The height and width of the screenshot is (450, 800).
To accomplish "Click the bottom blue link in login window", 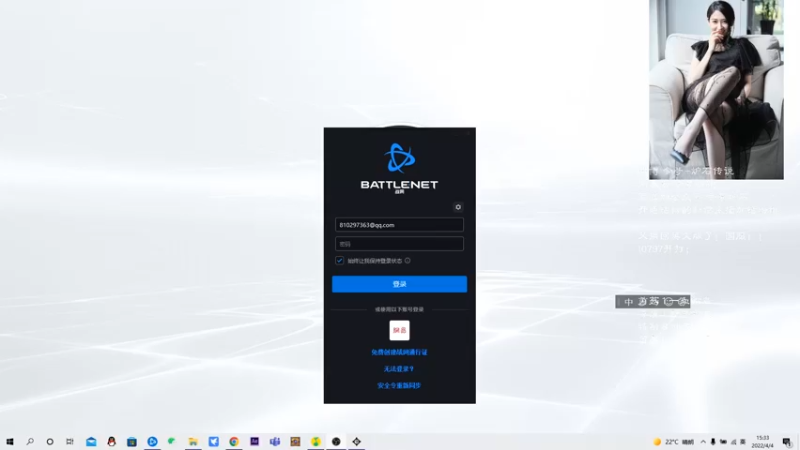I will pyautogui.click(x=399, y=386).
